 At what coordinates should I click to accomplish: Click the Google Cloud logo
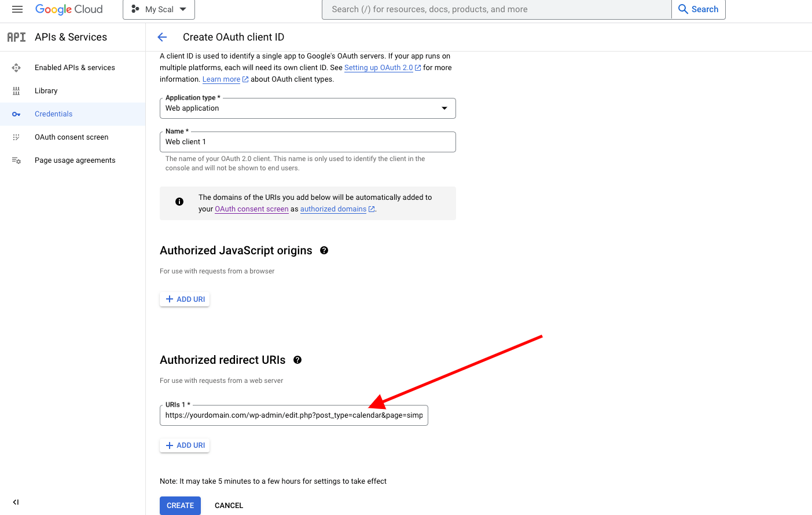pos(69,9)
